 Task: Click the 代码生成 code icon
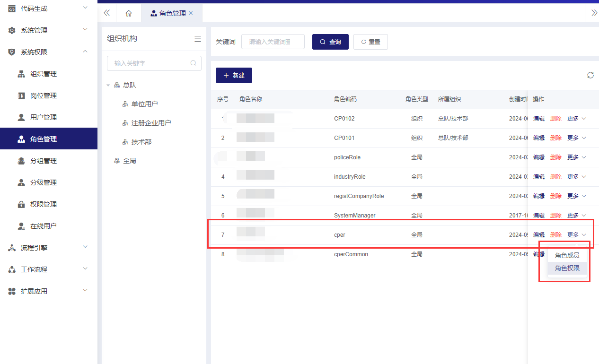click(12, 9)
